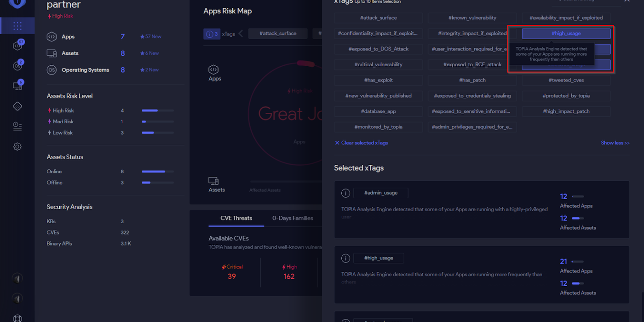644x322 pixels.
Task: Open the 6 New assets link
Action: (149, 53)
